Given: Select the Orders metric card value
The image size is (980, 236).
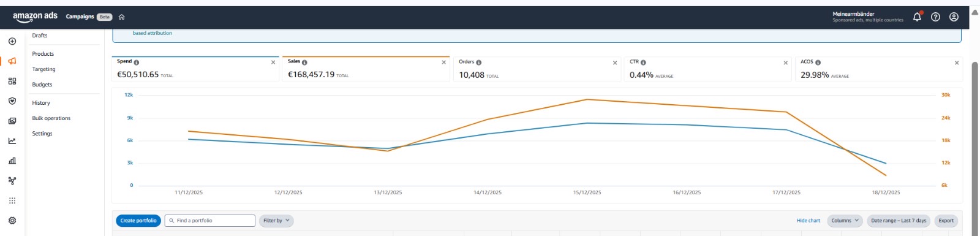Looking at the screenshot, I should coord(472,75).
